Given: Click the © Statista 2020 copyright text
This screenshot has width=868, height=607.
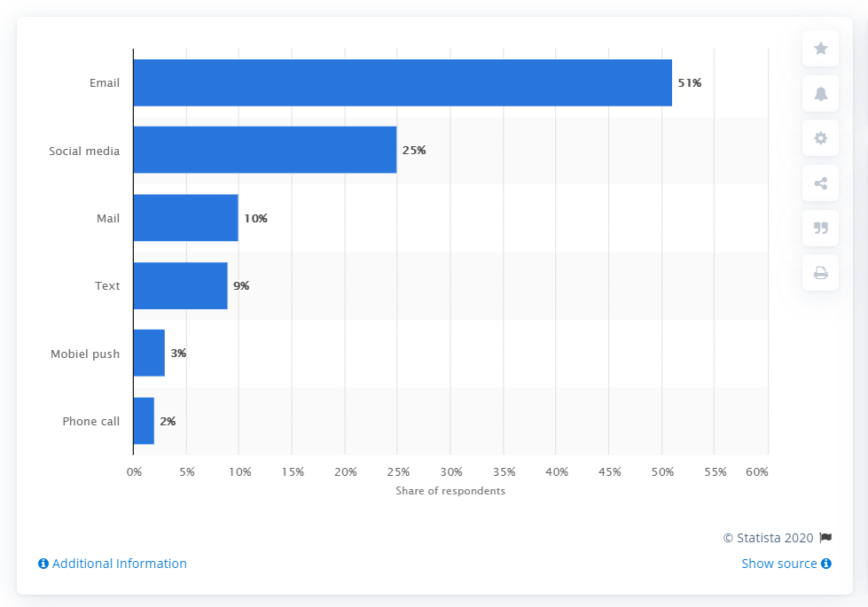Looking at the screenshot, I should click(768, 538).
